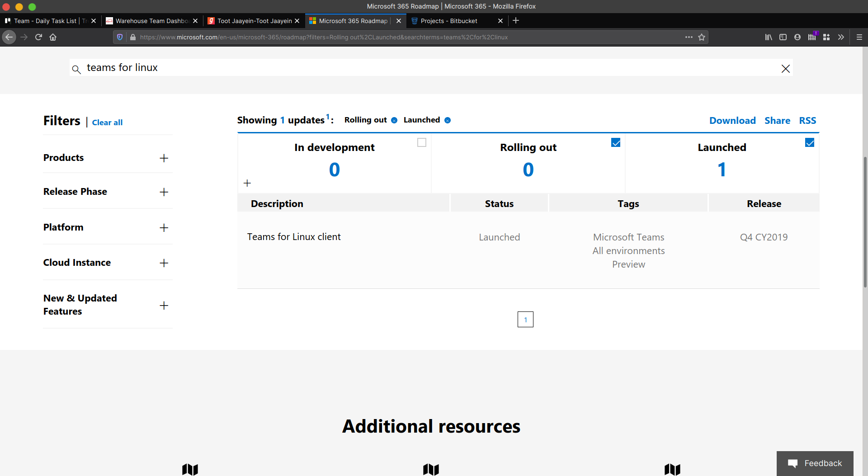Open the Firefox home page
The height and width of the screenshot is (476, 868).
[x=53, y=37]
